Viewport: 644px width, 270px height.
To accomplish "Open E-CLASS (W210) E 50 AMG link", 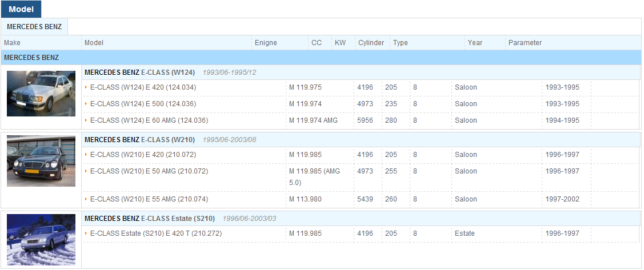I will (149, 171).
